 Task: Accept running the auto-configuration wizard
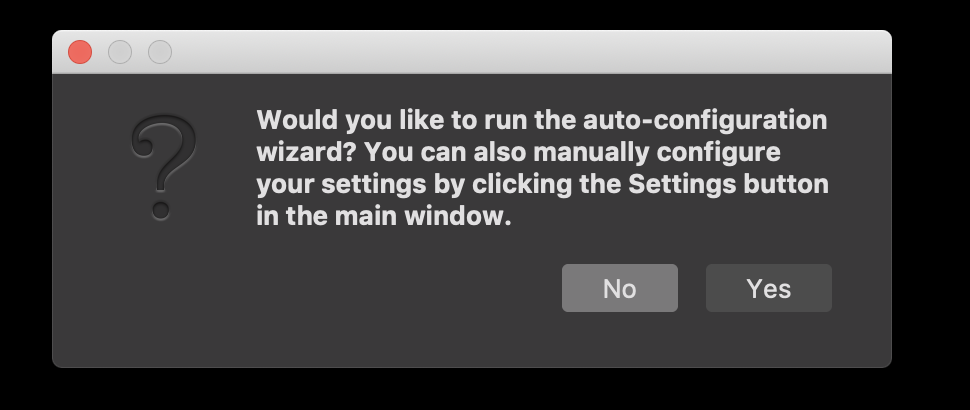[x=768, y=288]
